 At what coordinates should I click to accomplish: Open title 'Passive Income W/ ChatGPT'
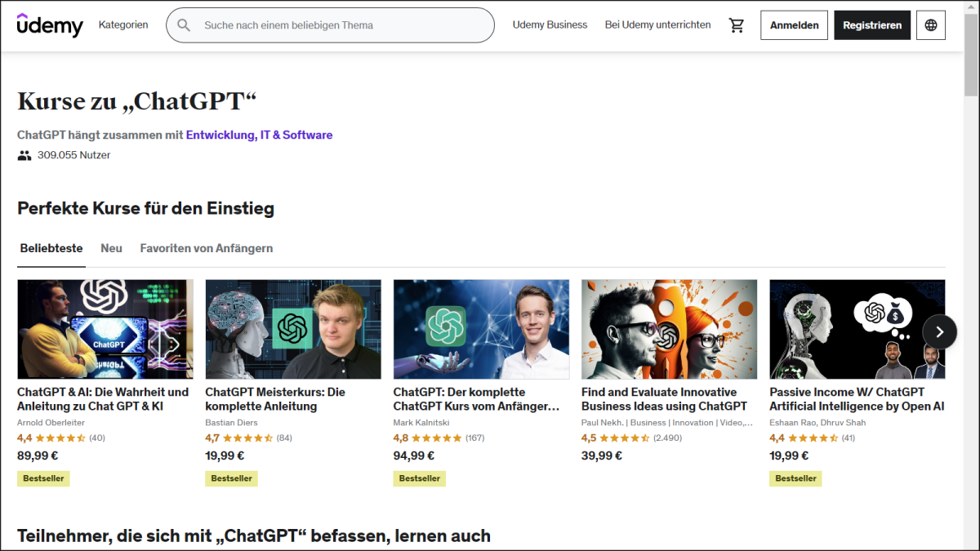point(857,399)
